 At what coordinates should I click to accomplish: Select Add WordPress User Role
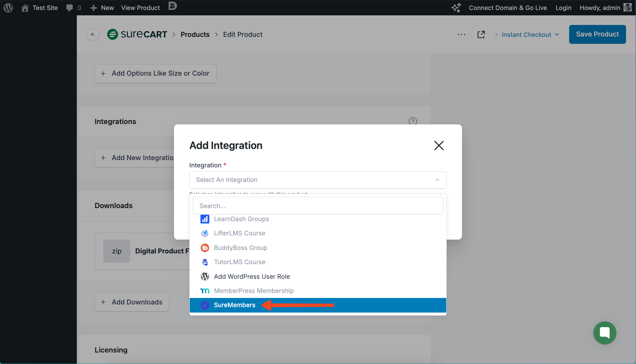click(x=318, y=276)
